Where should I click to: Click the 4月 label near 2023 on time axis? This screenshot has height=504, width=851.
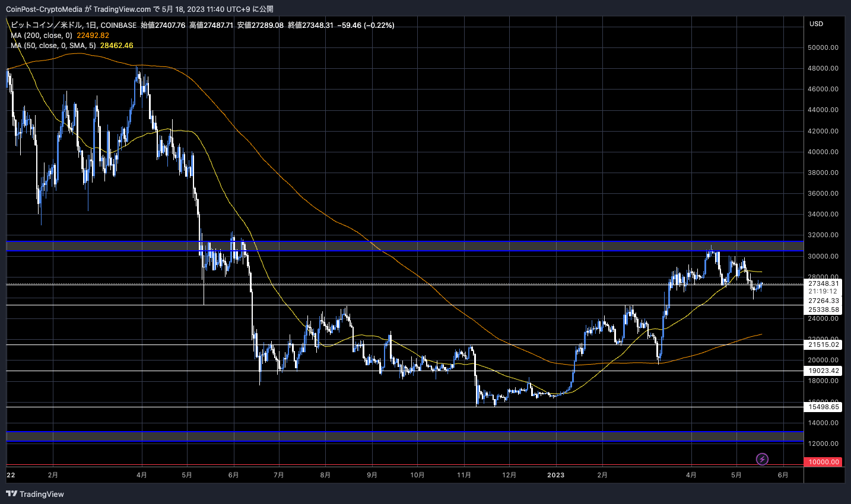tap(691, 475)
